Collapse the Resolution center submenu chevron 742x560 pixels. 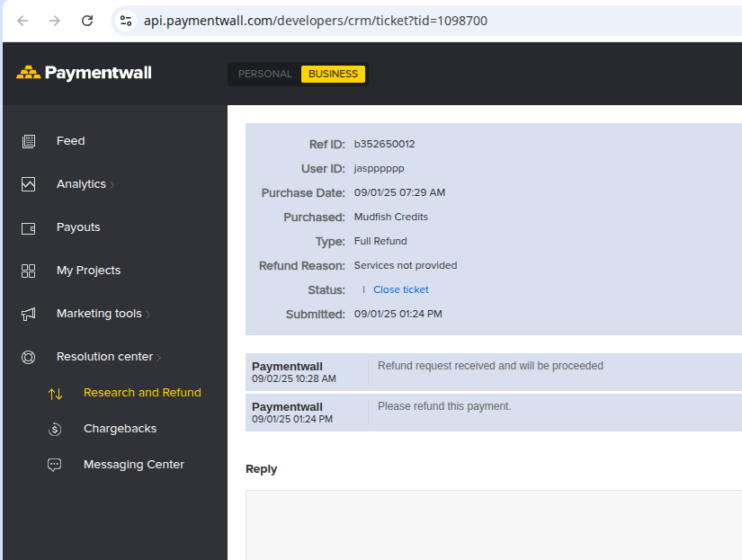(159, 358)
